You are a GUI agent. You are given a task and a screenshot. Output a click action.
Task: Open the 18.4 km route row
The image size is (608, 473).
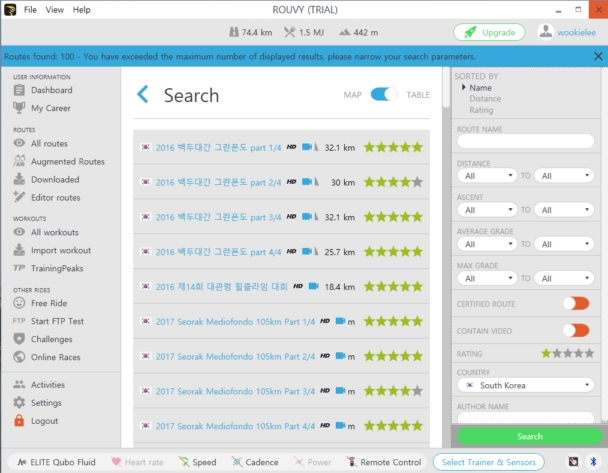281,286
